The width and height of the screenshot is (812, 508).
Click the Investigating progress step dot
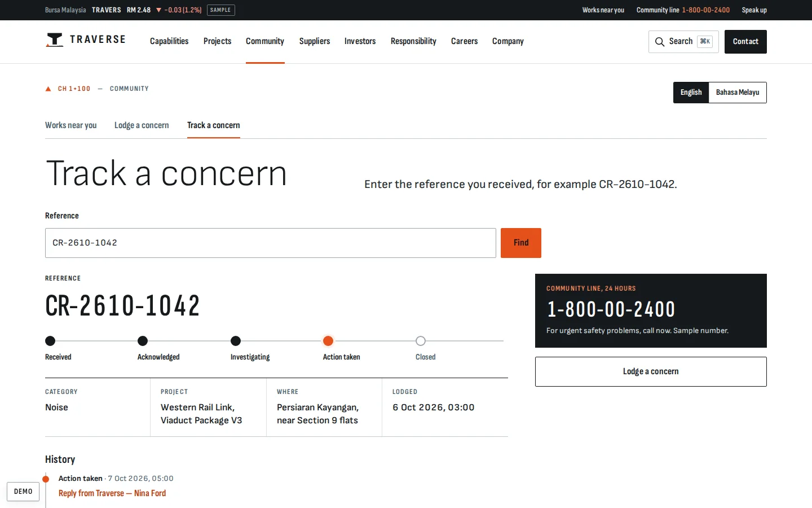pyautogui.click(x=236, y=341)
